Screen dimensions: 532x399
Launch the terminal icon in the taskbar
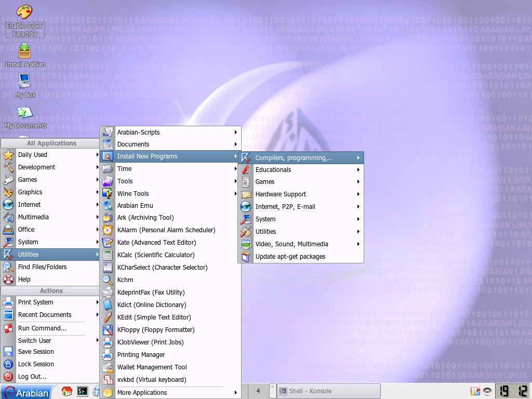click(82, 392)
